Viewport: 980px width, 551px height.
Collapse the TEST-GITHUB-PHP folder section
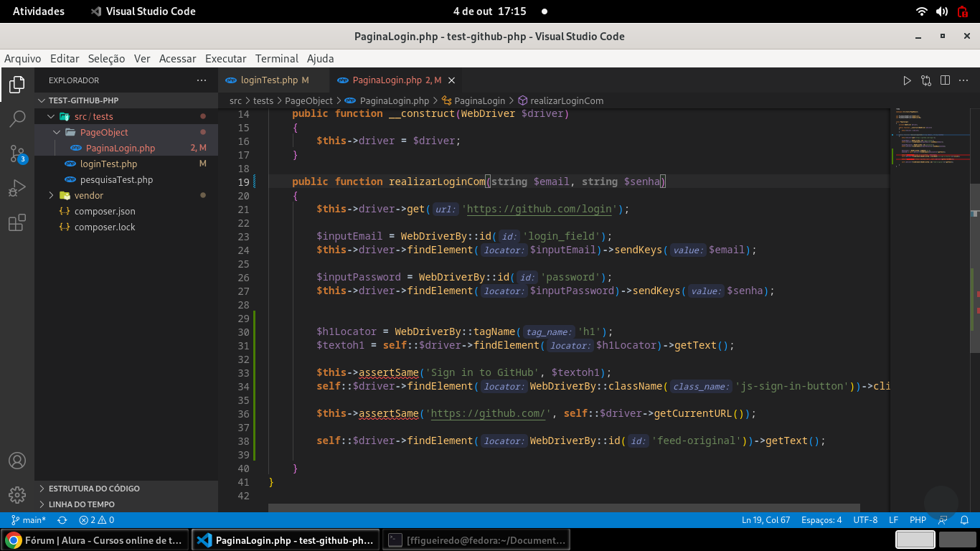pyautogui.click(x=126, y=100)
